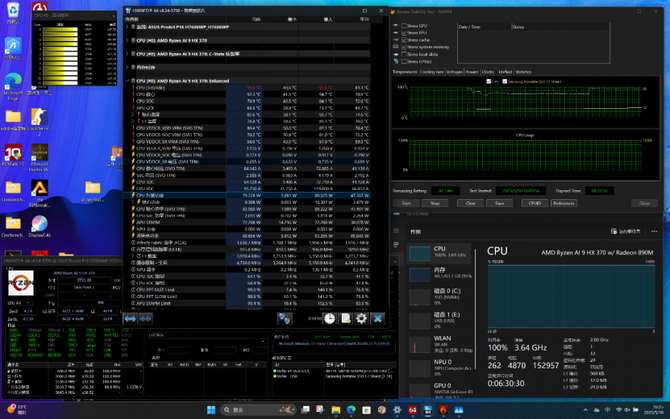
Task: Switch to the Cooling Fans tab
Action: pos(432,72)
